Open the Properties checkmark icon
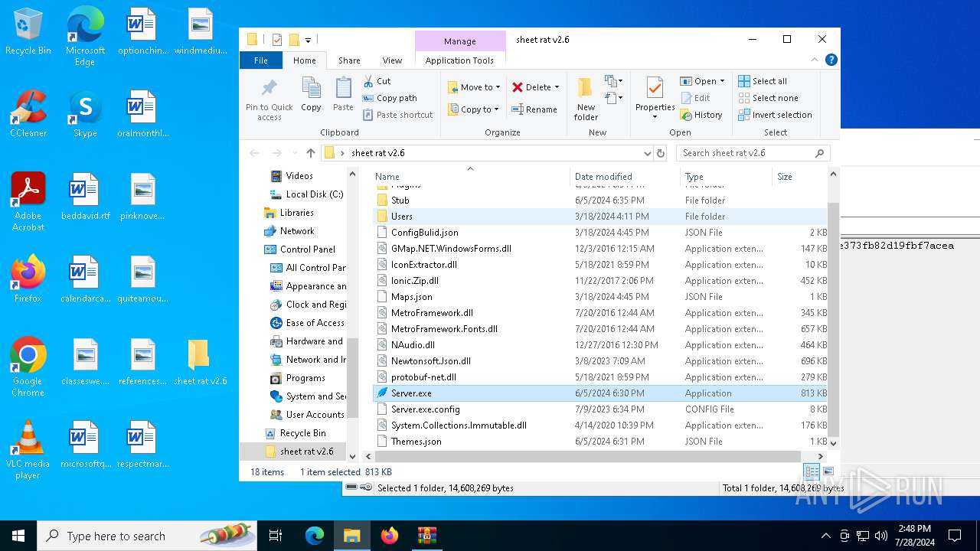This screenshot has height=551, width=980. coord(655,88)
